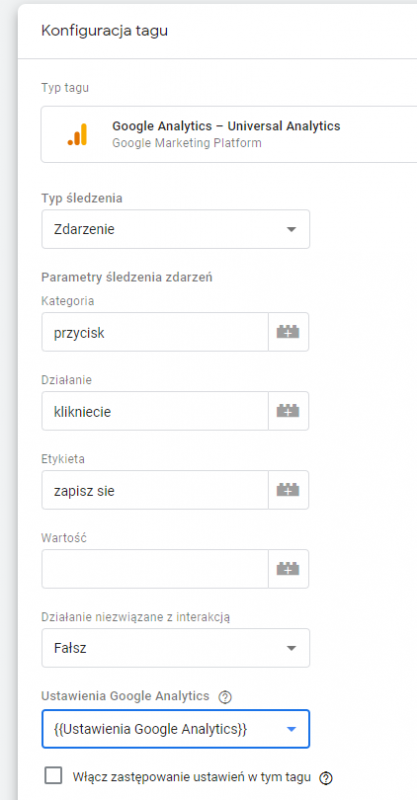The height and width of the screenshot is (800, 417).
Task: Open the Ustawienia Google Analytics variable dropdown
Action: point(176,729)
